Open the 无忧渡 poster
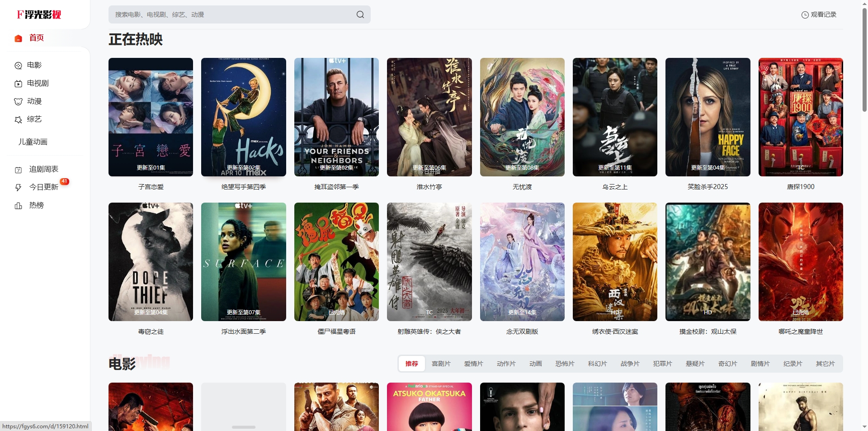Image resolution: width=868 pixels, height=431 pixels. tap(522, 117)
